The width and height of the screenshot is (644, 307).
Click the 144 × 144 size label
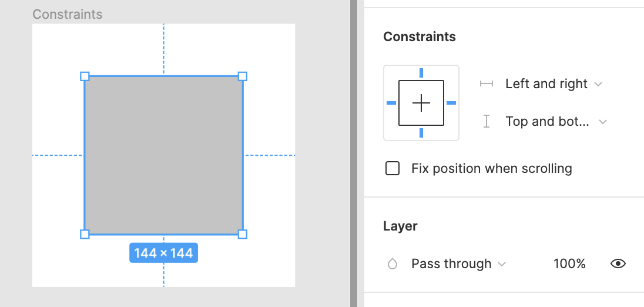pyautogui.click(x=163, y=253)
